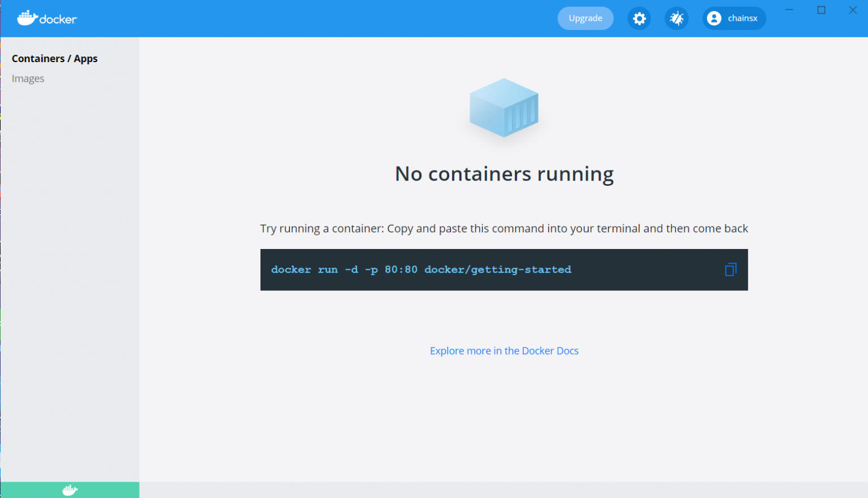This screenshot has width=868, height=498.
Task: Click the terminal instruction text line
Action: [x=504, y=228]
